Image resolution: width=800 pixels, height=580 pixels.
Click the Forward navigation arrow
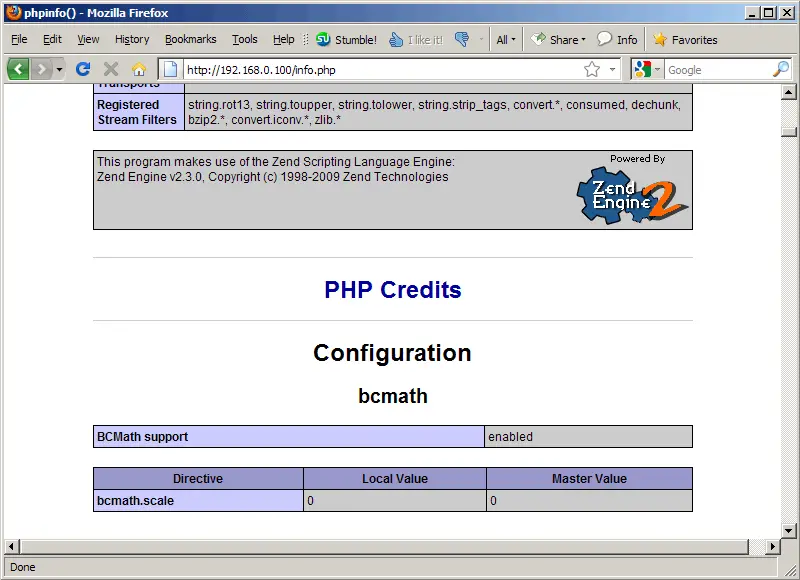pos(41,69)
